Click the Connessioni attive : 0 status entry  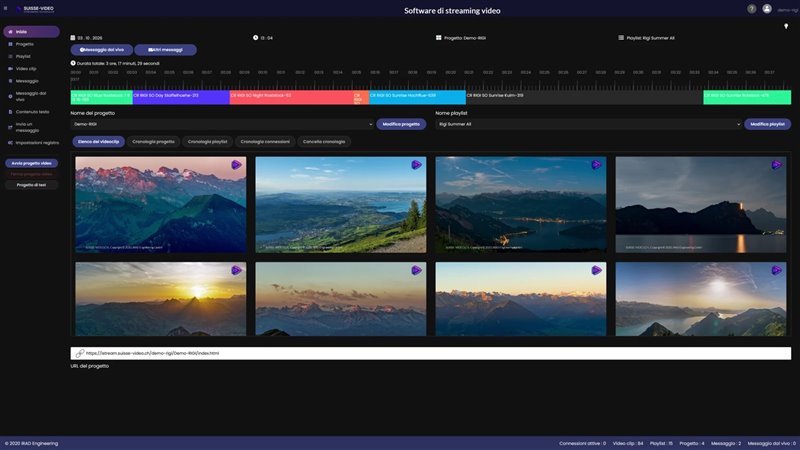pyautogui.click(x=583, y=443)
